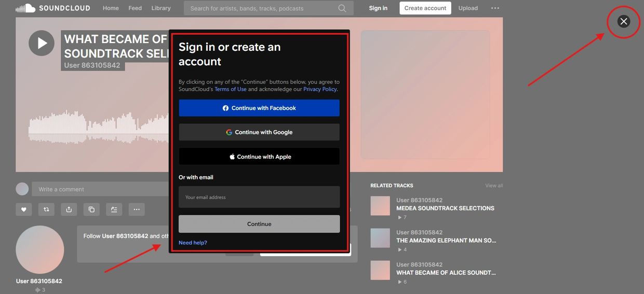The image size is (644, 294).
Task: Click the search magnifier icon
Action: tap(342, 8)
